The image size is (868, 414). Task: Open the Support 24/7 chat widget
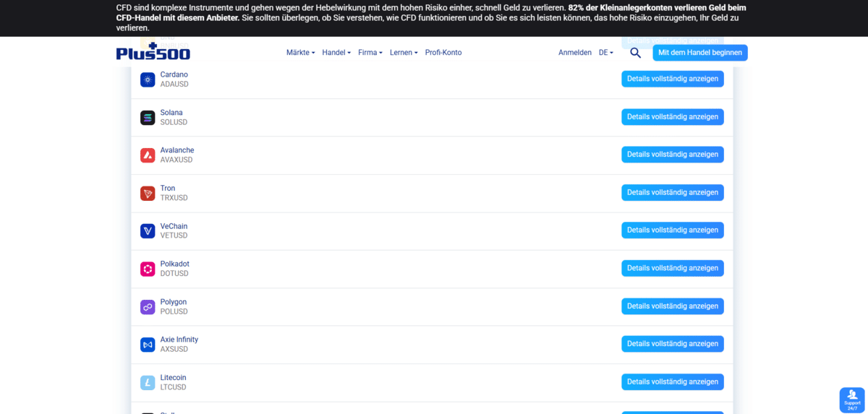point(852,400)
